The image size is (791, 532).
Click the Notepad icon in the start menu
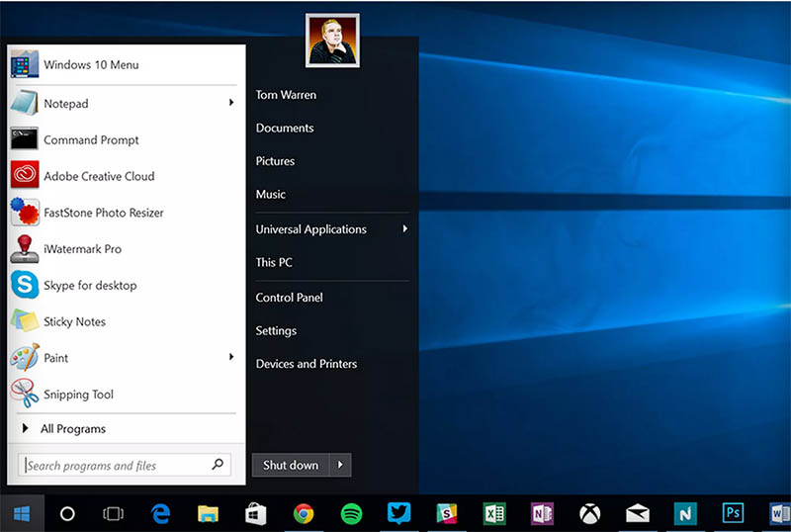pos(24,103)
